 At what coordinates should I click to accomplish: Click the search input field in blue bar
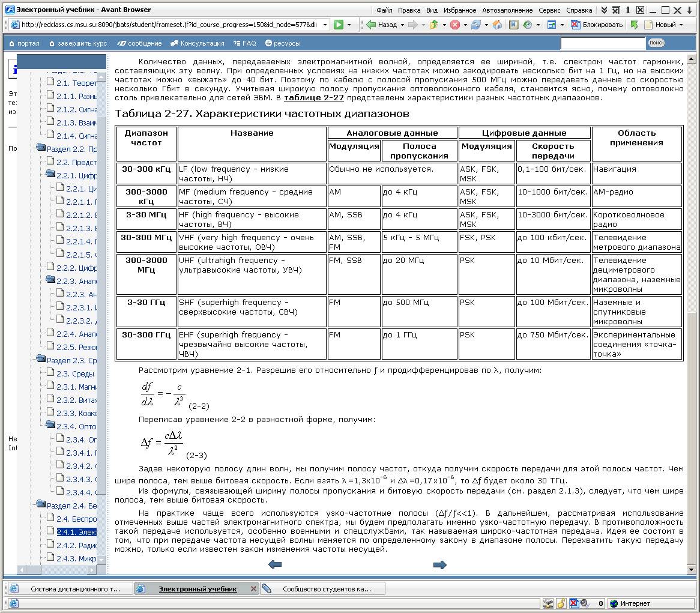click(x=603, y=43)
